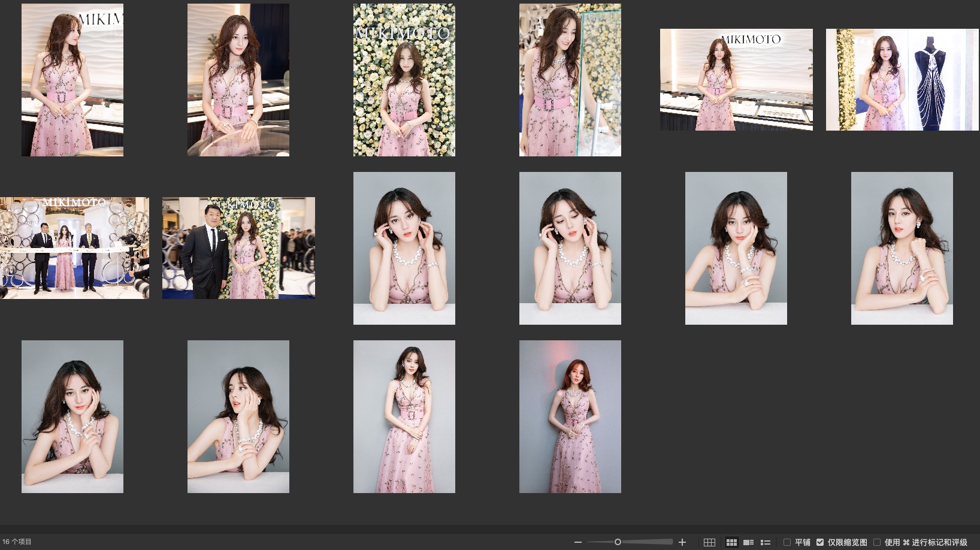Click the thumbnail size slider handle
The image size is (980, 550).
[x=618, y=542]
